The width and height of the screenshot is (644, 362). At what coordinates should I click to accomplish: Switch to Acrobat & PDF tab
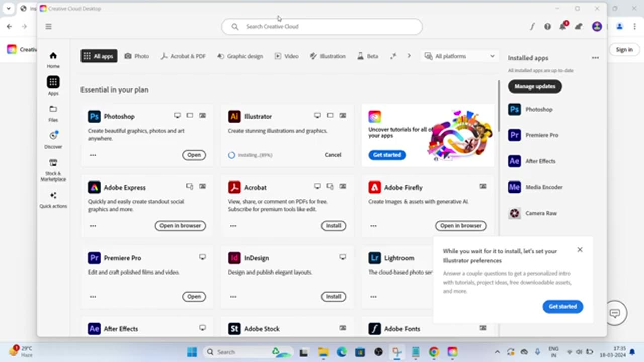(x=183, y=56)
